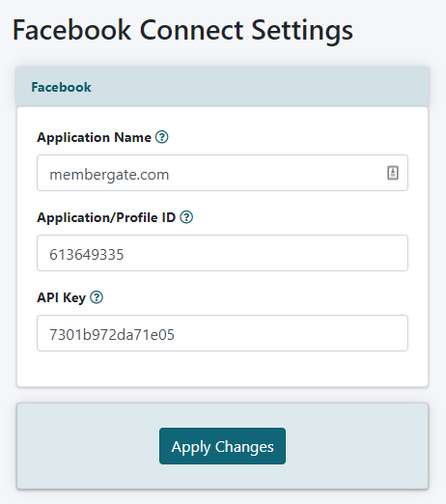
Task: Open autofill contact icon in Application Name field
Action: point(393,173)
